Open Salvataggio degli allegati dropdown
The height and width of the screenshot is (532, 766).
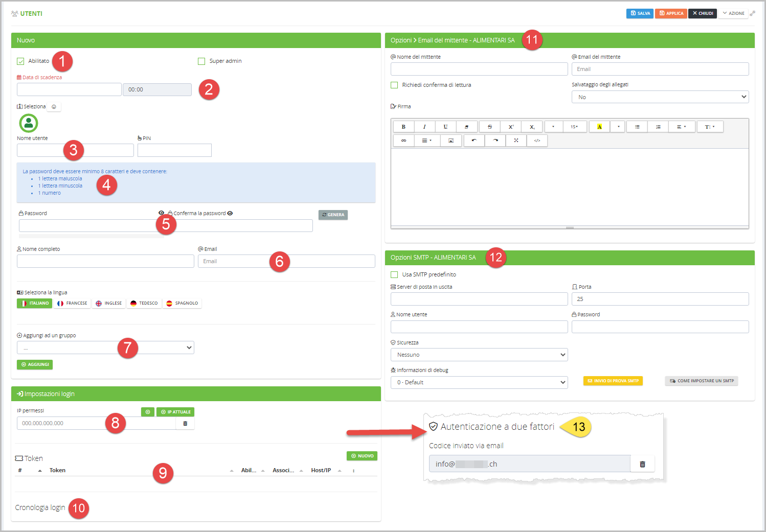click(660, 97)
